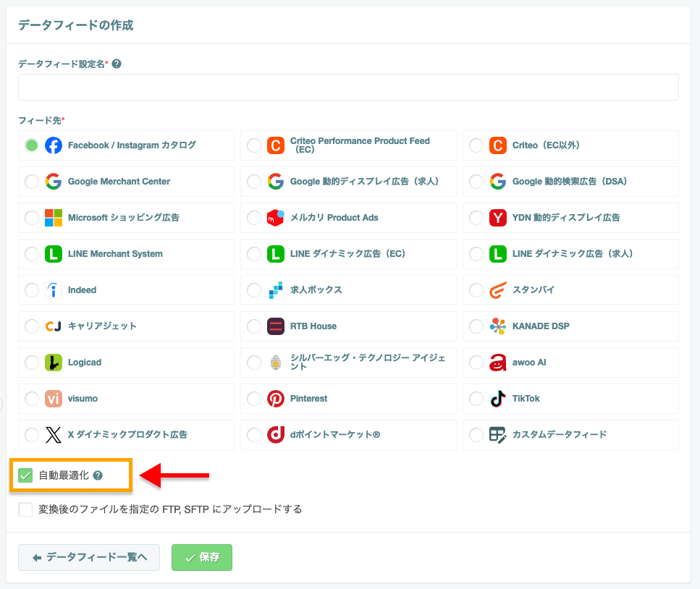Go back via データフィード一覧へ button
Image resolution: width=700 pixels, height=589 pixels.
click(89, 557)
